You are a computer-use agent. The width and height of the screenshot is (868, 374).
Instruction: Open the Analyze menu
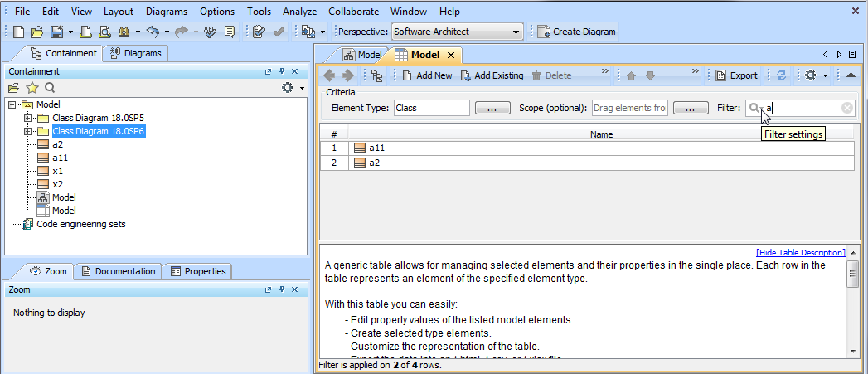pyautogui.click(x=299, y=12)
